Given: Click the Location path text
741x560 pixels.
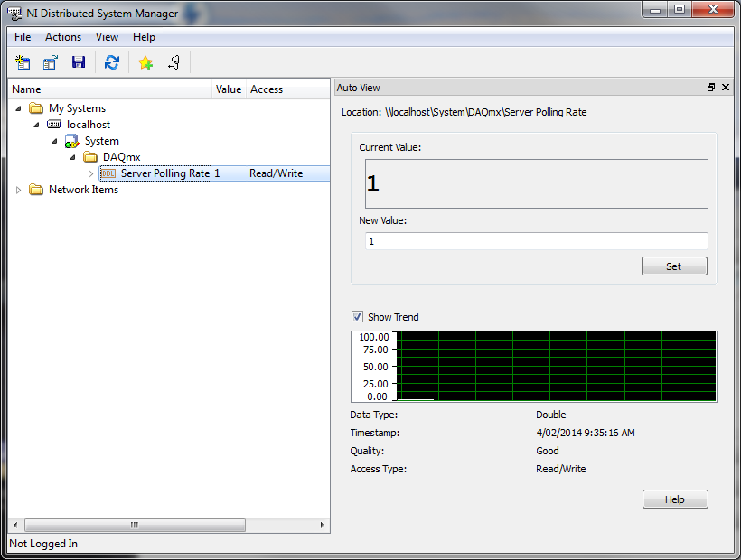Looking at the screenshot, I should pos(464,112).
